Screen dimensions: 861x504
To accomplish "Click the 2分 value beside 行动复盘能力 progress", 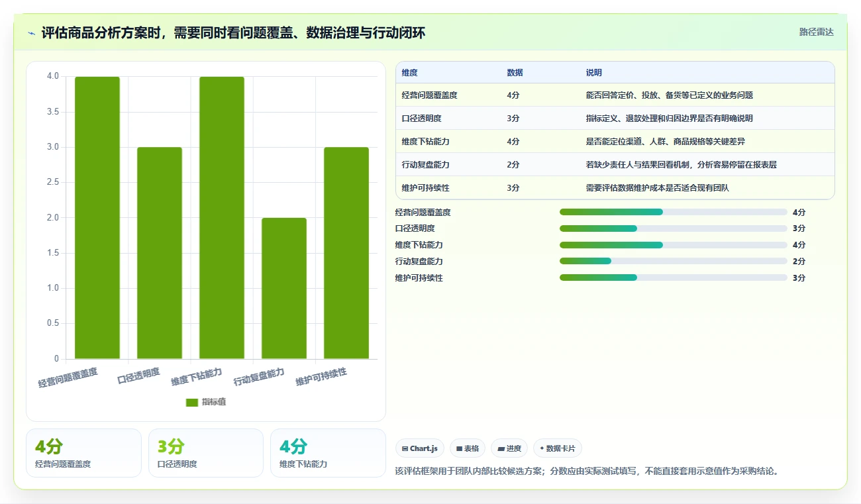I will [x=799, y=262].
